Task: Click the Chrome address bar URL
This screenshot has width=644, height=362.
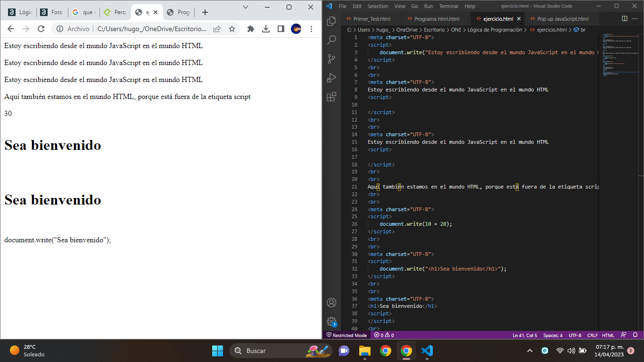Action: [152, 29]
